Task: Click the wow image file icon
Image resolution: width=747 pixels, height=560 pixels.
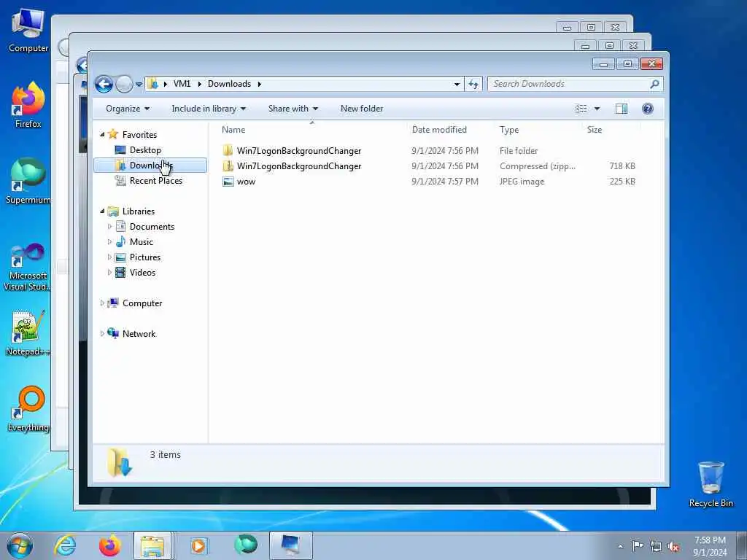Action: [x=228, y=182]
